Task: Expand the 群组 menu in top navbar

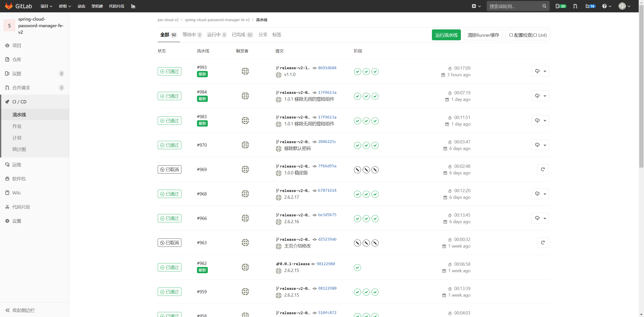Action: tap(65, 6)
